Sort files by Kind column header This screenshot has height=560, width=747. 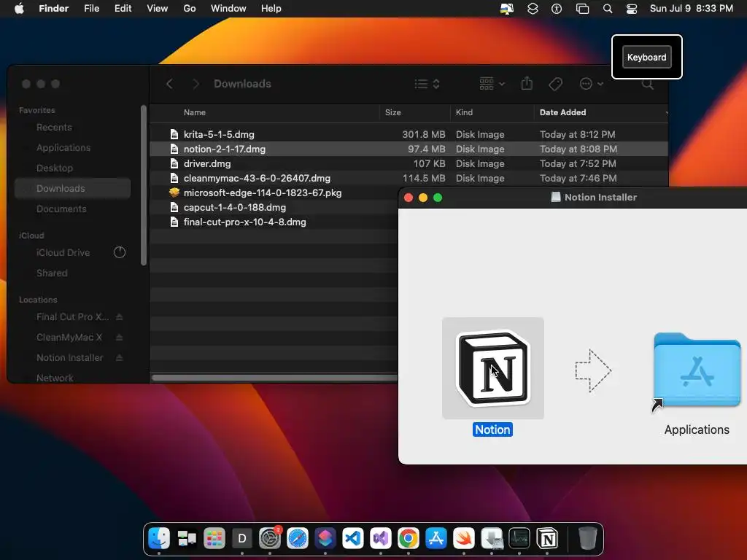pos(464,112)
